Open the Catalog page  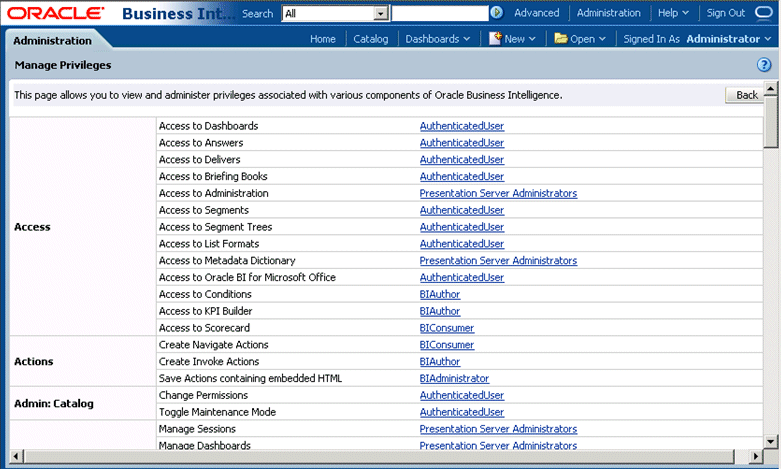(371, 39)
